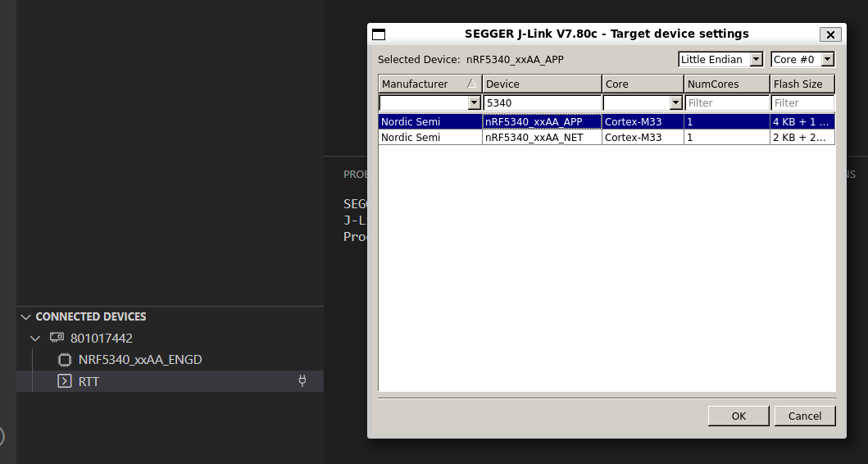
Task: Select the RTT tree item
Action: click(x=170, y=381)
